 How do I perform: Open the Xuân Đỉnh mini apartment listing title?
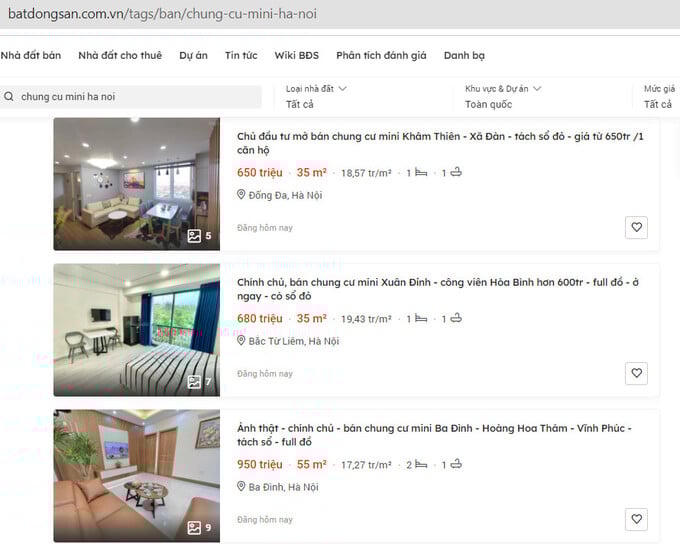coord(438,289)
